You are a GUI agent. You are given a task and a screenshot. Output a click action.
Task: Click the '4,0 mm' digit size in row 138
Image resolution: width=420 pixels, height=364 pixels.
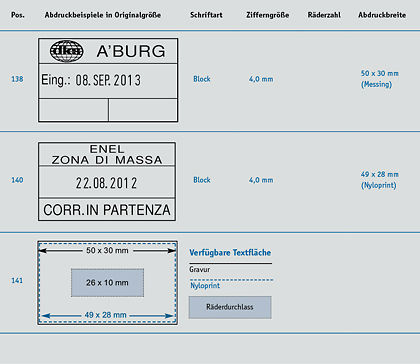[x=261, y=79]
